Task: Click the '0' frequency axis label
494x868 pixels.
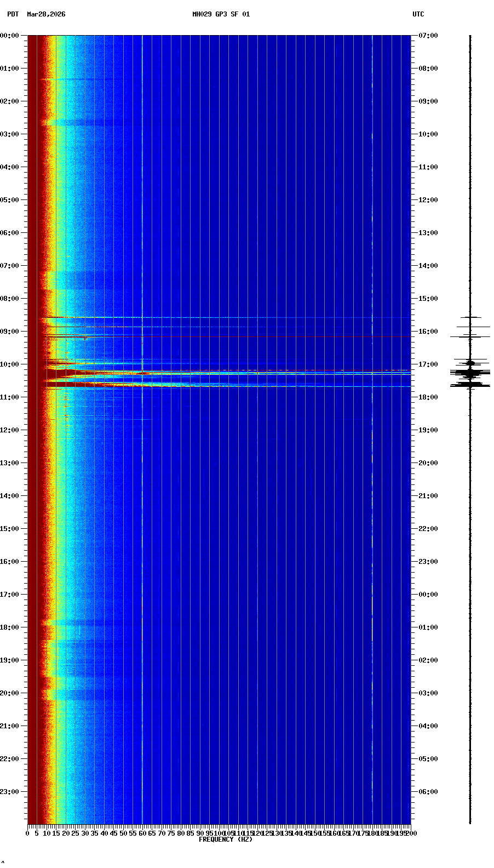Action: click(27, 833)
